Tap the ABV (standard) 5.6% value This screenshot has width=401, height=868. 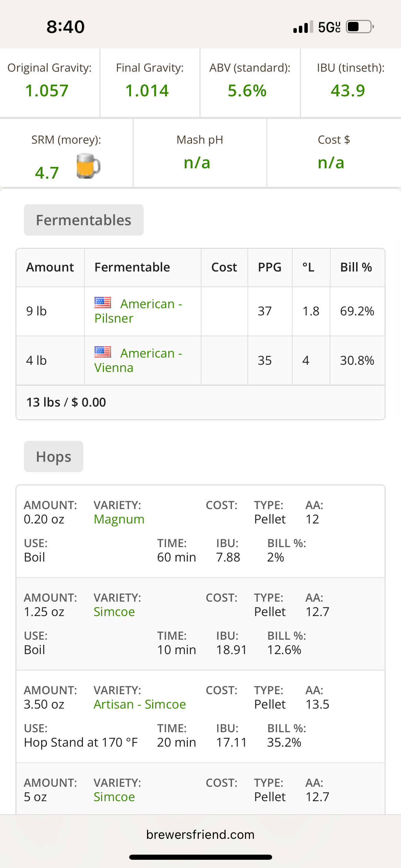click(247, 91)
